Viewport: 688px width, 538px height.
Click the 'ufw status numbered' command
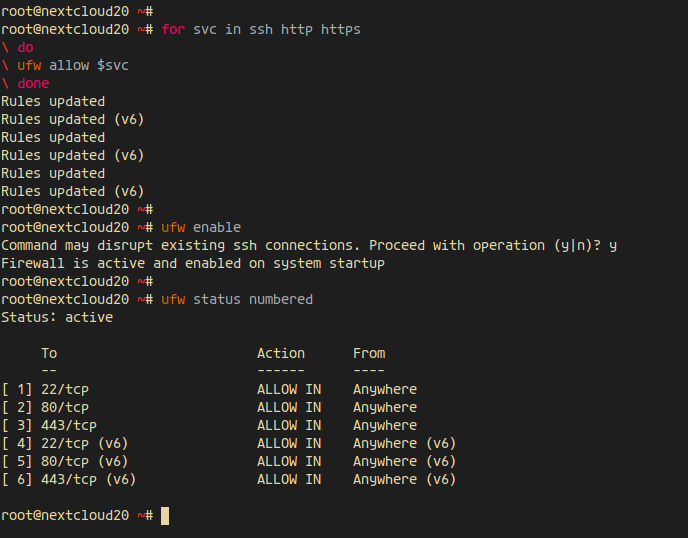(237, 299)
